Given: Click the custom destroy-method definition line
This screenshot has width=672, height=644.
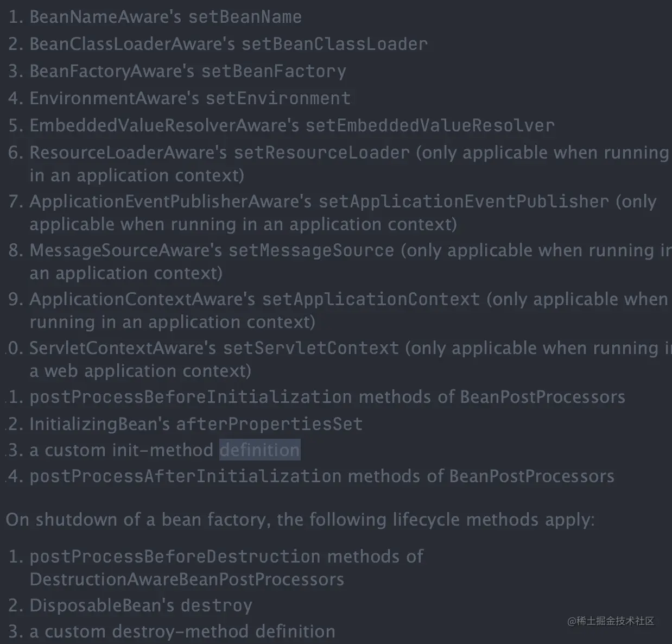Looking at the screenshot, I should click(x=172, y=632).
